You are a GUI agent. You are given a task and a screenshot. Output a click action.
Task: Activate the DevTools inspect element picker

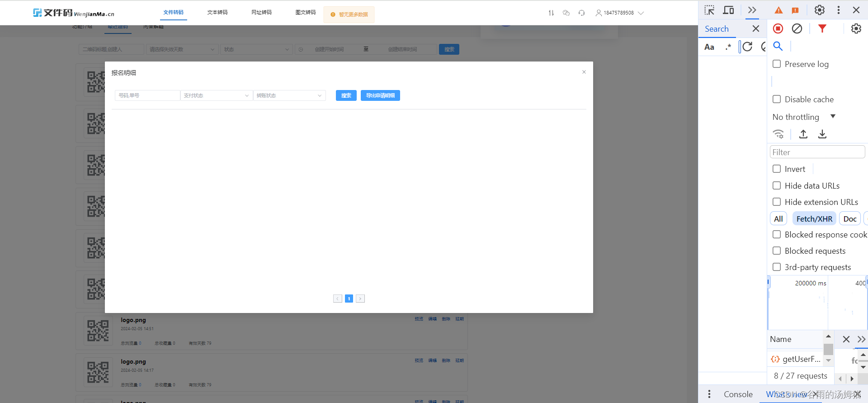[x=709, y=10]
